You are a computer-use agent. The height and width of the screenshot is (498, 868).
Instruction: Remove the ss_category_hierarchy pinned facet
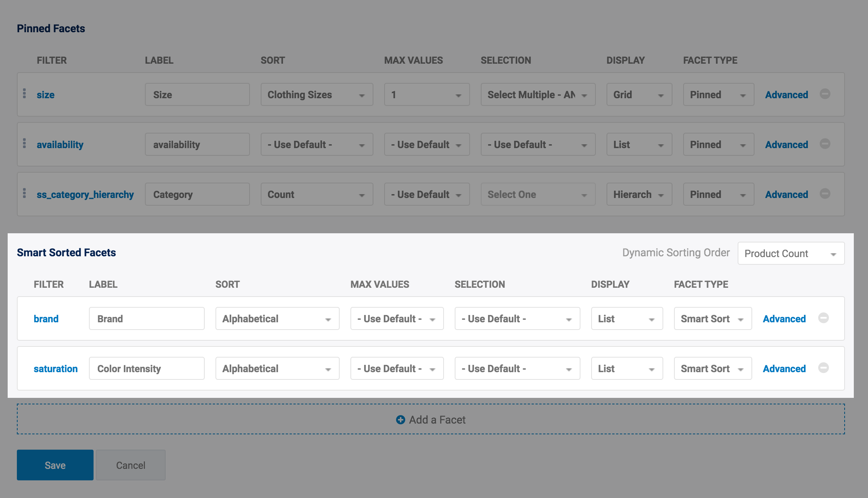coord(825,194)
